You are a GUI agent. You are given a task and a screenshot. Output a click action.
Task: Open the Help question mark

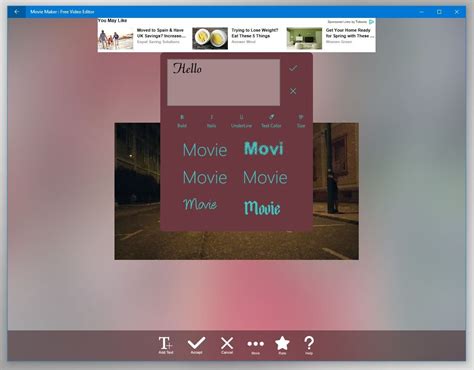pos(309,345)
